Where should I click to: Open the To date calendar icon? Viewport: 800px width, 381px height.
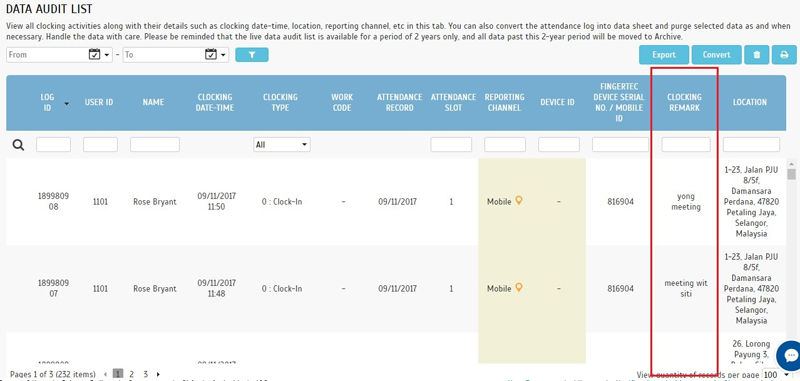211,54
